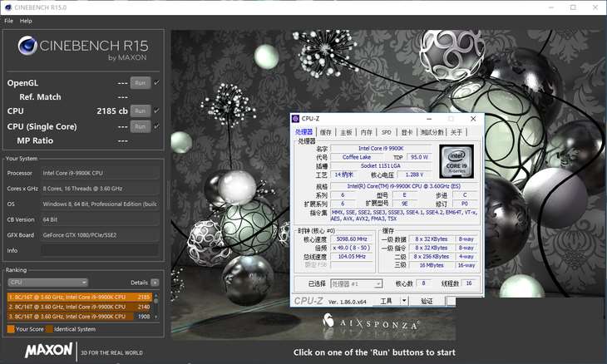The height and width of the screenshot is (364, 607).
Task: Expand the 工具 dropdown arrow in CPU-Z
Action: click(x=404, y=301)
